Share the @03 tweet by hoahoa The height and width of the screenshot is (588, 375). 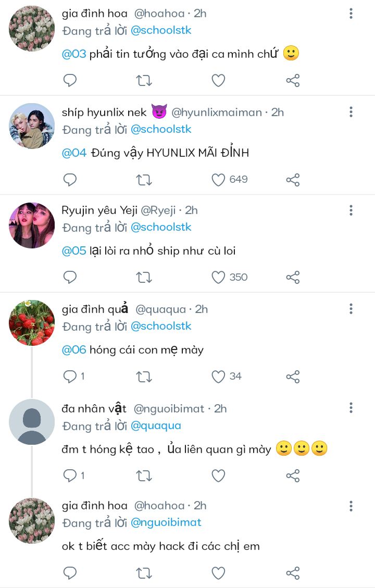[x=293, y=80]
